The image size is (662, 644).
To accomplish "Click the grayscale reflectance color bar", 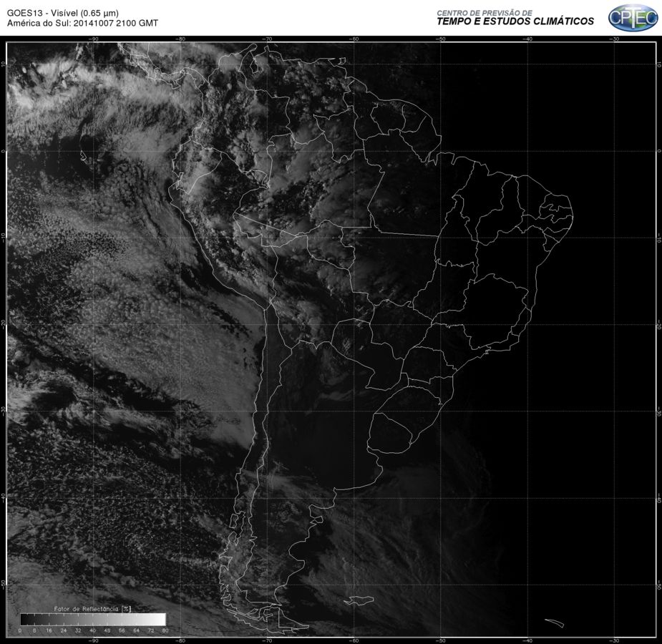I will pos(93,620).
